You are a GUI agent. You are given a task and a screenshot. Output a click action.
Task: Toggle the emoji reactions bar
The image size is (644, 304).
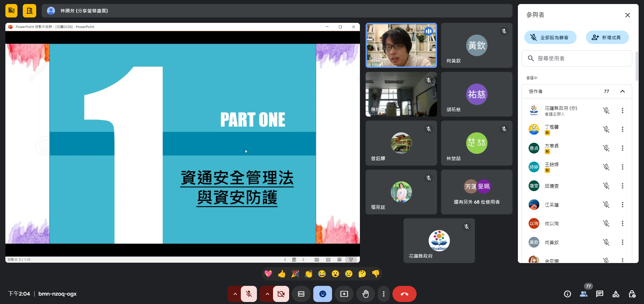[322, 294]
